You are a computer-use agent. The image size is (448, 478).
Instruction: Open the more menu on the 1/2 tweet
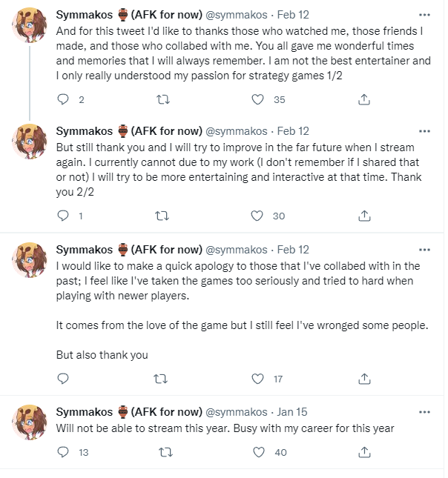coord(424,15)
